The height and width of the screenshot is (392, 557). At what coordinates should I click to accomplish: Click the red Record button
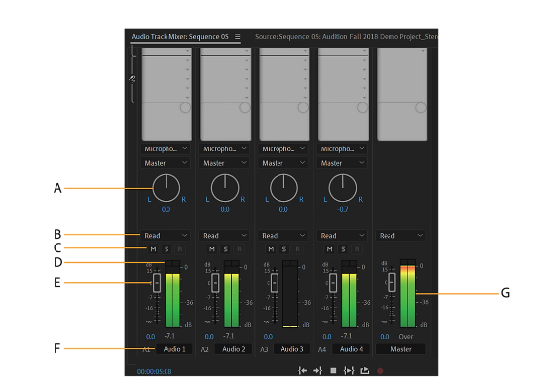tap(380, 371)
